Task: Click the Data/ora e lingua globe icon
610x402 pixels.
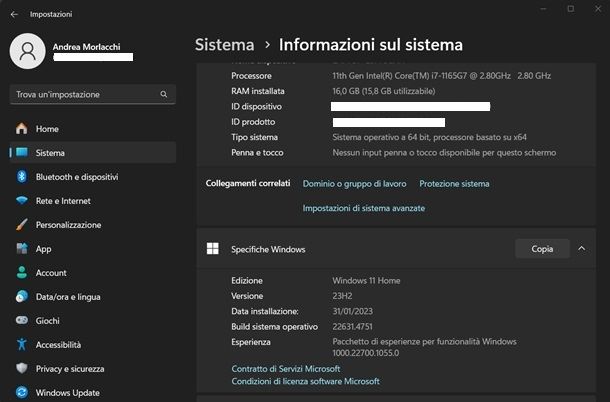Action: (x=22, y=297)
